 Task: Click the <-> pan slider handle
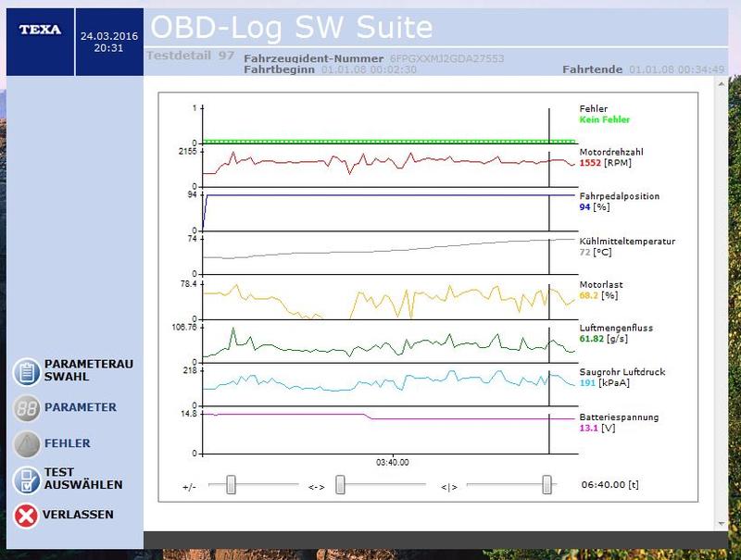point(340,484)
